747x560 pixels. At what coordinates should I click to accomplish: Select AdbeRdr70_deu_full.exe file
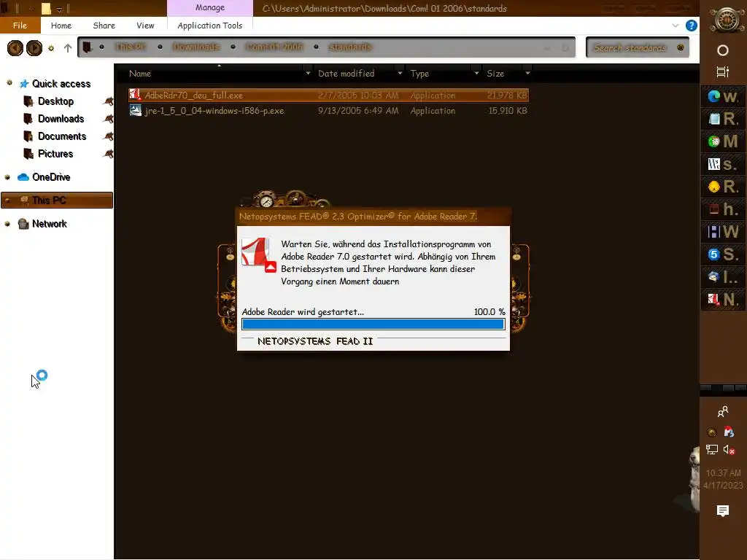pyautogui.click(x=328, y=96)
